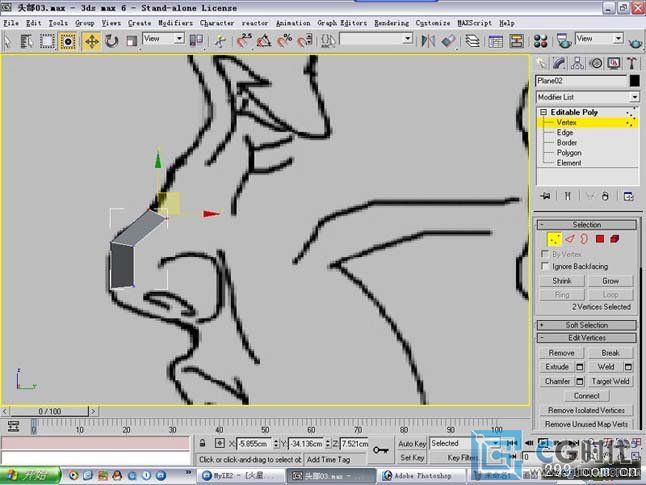Screen dimensions: 646x485
Task: Collapse the Edit Vertices rollout
Action: tap(587, 338)
